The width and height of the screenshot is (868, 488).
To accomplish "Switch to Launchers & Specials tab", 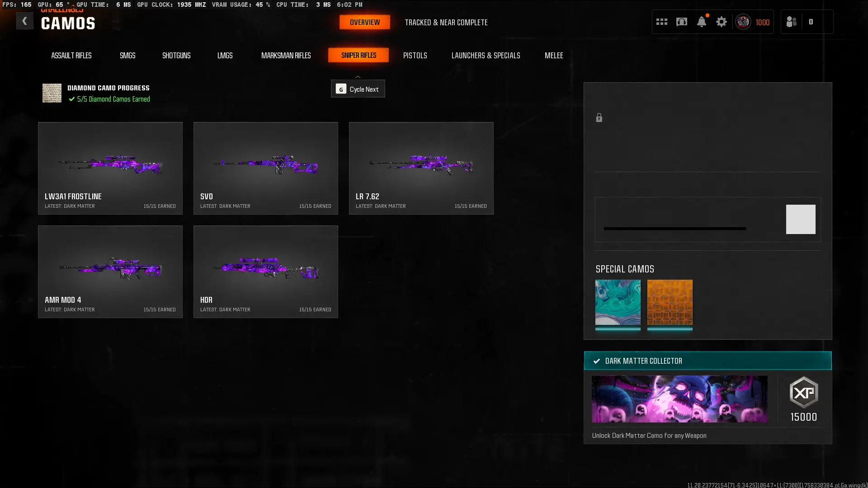I will tap(486, 56).
